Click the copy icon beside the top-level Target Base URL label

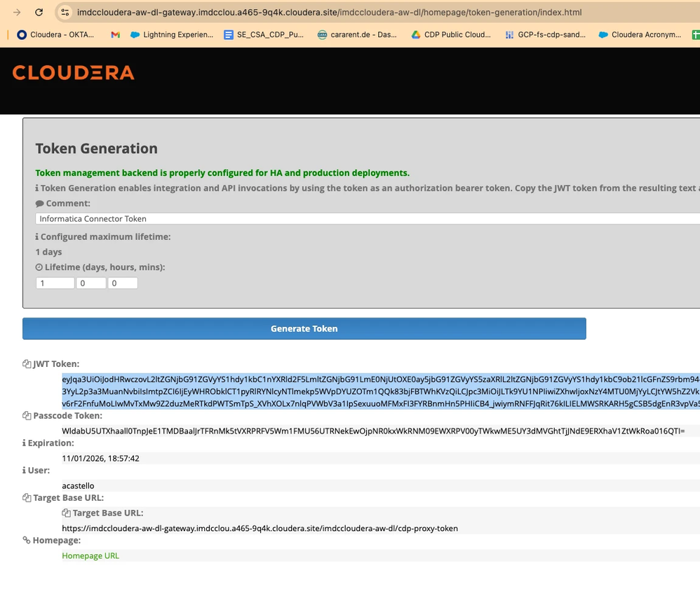[27, 498]
